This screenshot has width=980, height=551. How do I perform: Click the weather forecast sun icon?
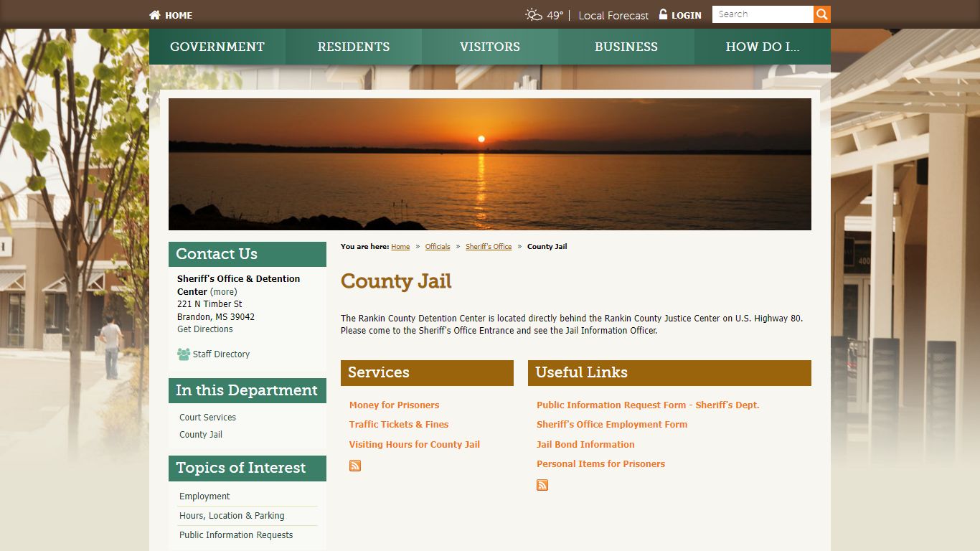tap(533, 15)
